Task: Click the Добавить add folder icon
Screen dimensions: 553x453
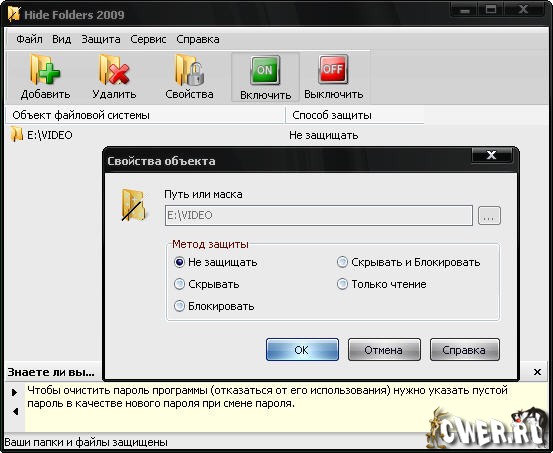Action: (x=45, y=70)
